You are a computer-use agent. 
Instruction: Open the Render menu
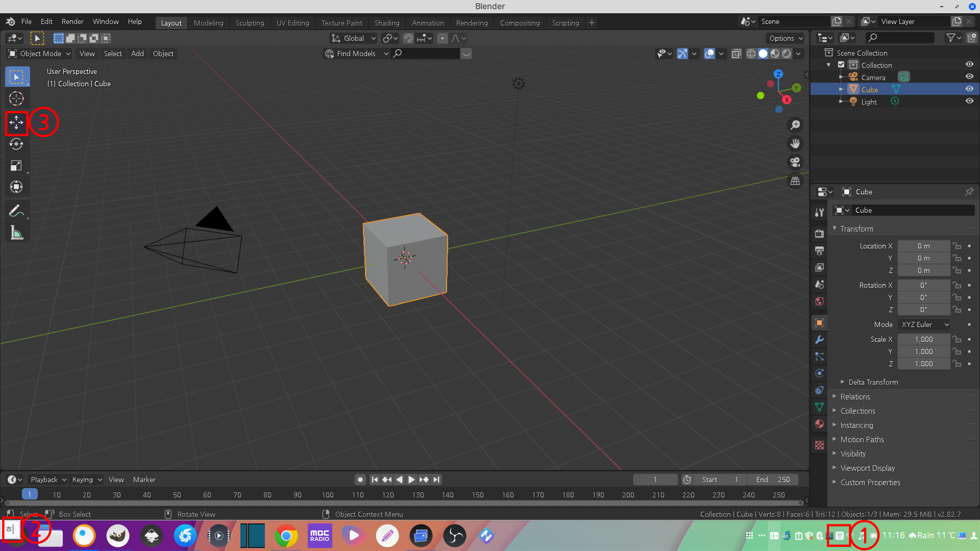click(x=72, y=21)
